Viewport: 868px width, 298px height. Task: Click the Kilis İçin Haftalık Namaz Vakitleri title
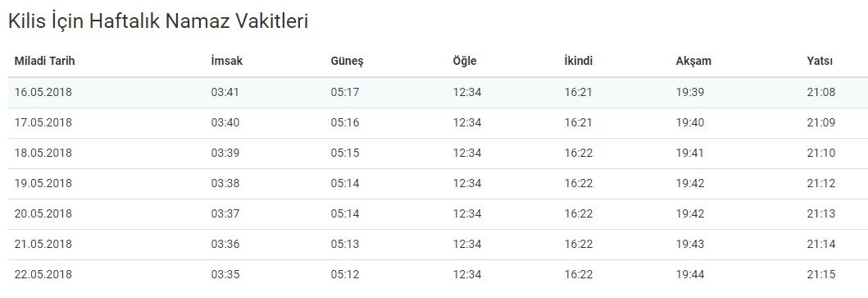point(157,21)
